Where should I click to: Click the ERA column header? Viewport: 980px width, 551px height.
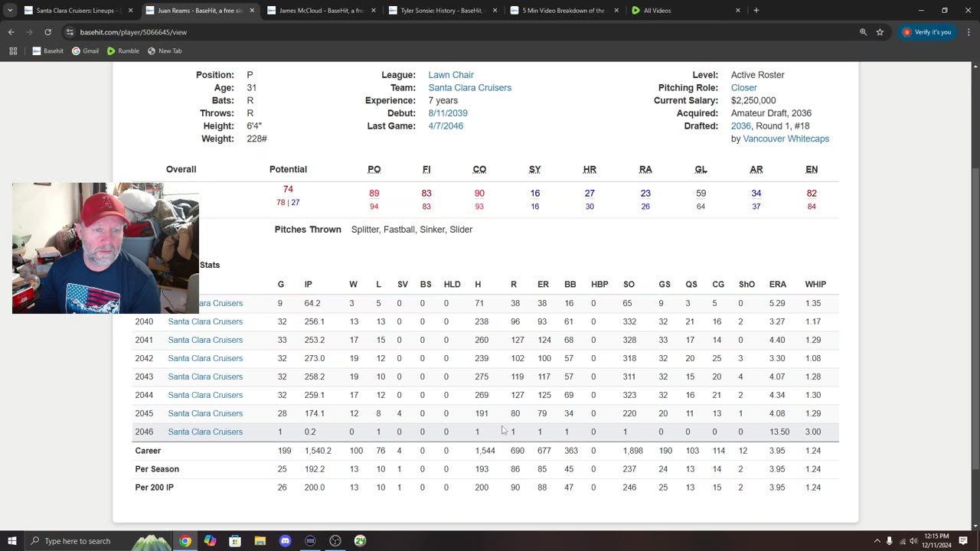tap(778, 285)
